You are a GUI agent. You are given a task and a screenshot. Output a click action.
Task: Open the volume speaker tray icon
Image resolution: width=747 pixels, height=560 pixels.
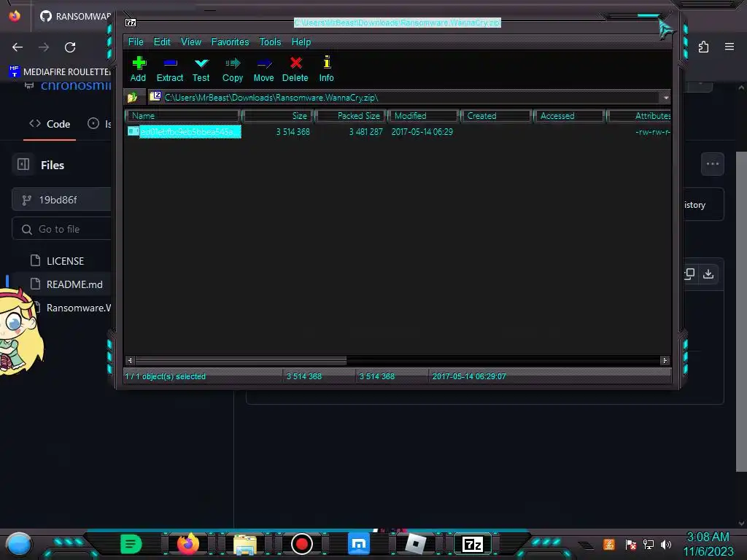point(666,544)
